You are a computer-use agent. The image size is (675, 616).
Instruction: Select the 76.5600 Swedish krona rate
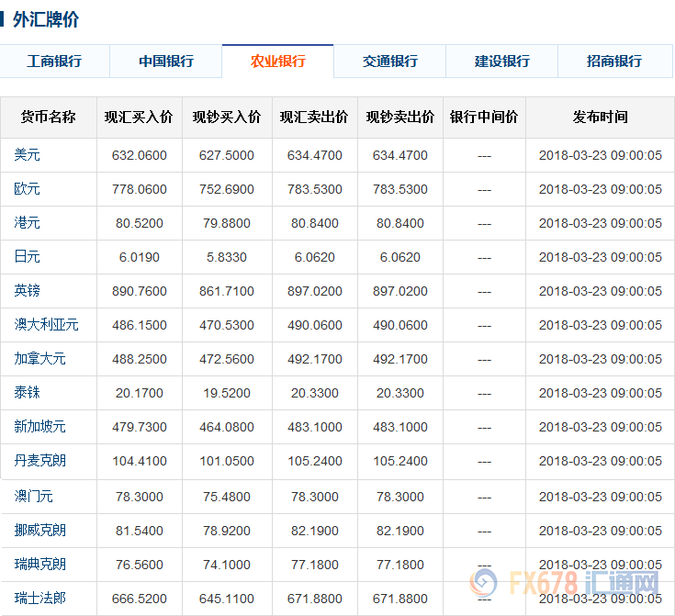140,566
